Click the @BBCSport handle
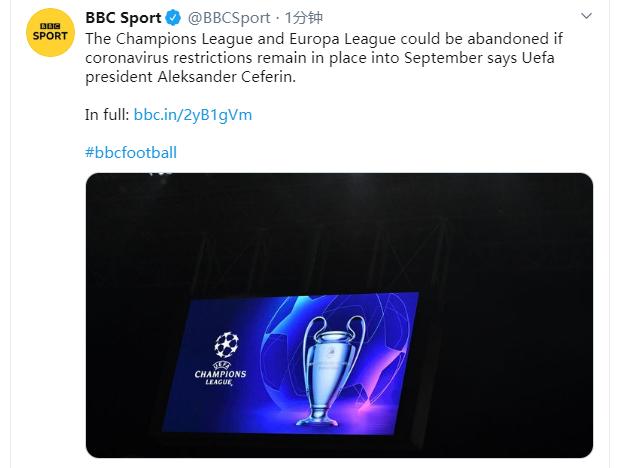This screenshot has width=633, height=468. pyautogui.click(x=228, y=19)
